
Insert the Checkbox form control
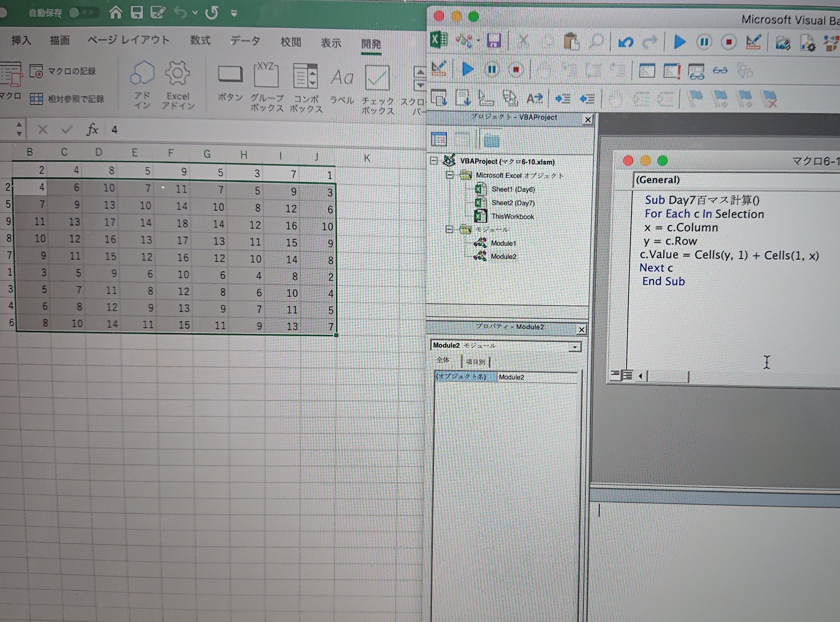[x=377, y=78]
